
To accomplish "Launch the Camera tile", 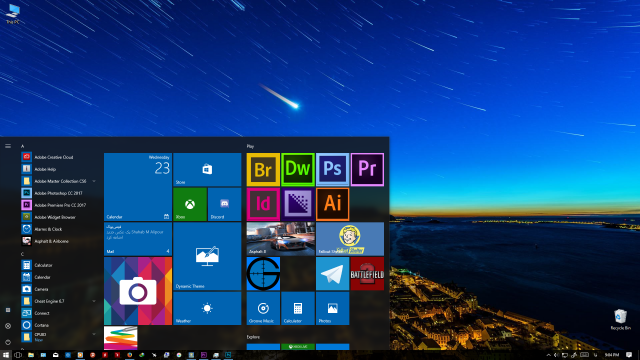I will tap(138, 291).
